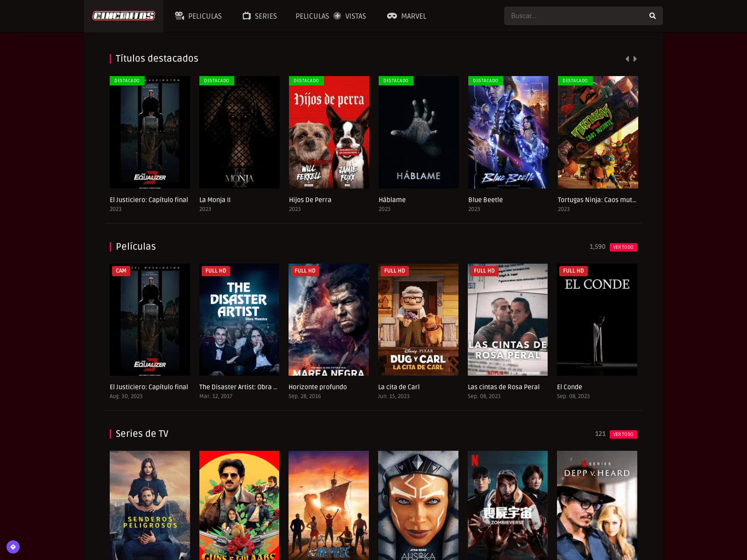Click the Hijos De Perra title link
747x560 pixels.
click(310, 200)
